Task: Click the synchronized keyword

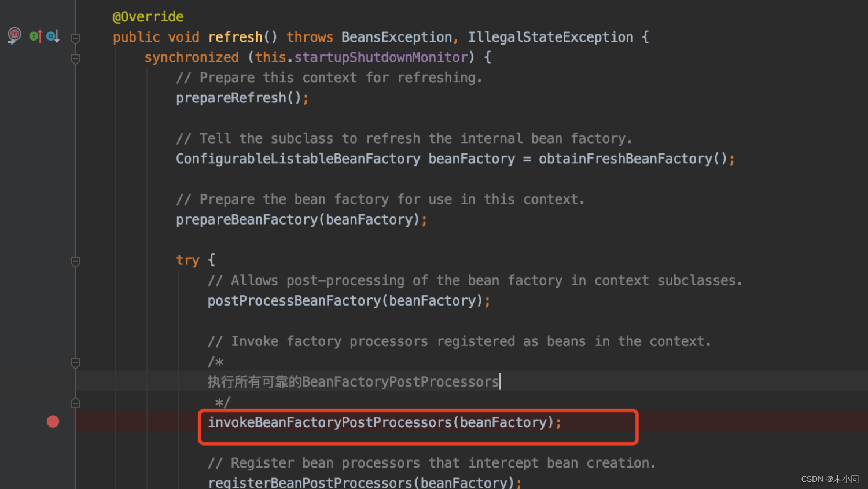Action: tap(192, 57)
